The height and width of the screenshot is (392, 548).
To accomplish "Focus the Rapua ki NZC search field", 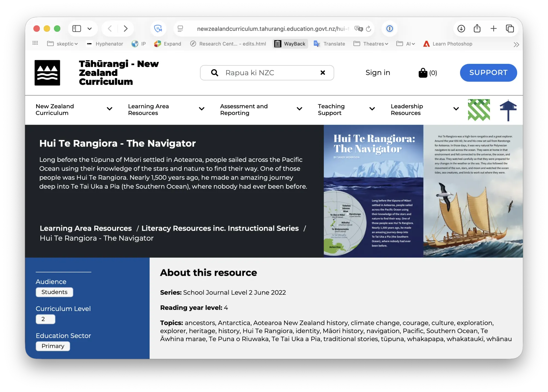I will pos(267,73).
